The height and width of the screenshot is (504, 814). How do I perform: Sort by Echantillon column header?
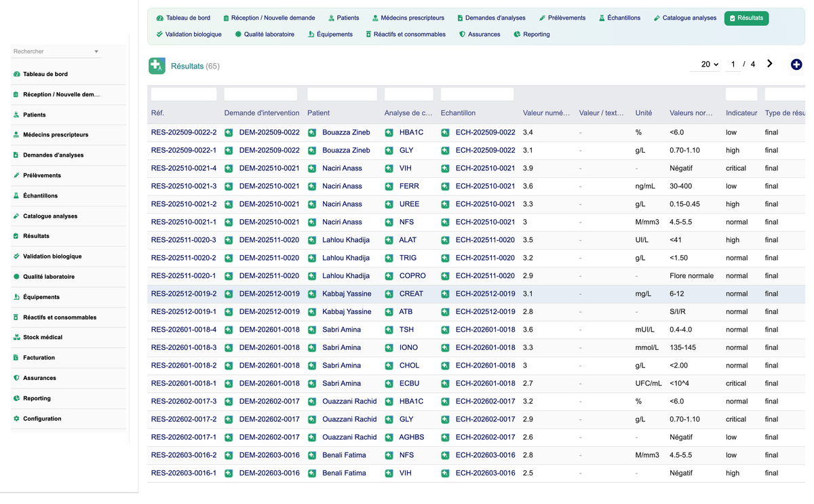point(458,113)
